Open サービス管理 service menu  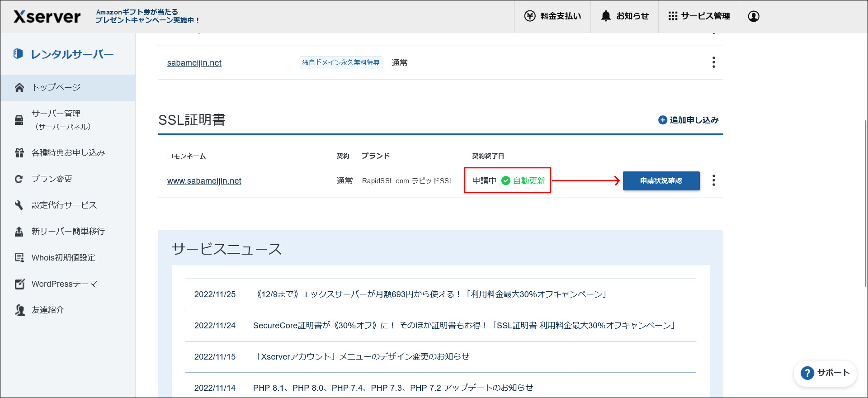pyautogui.click(x=698, y=16)
